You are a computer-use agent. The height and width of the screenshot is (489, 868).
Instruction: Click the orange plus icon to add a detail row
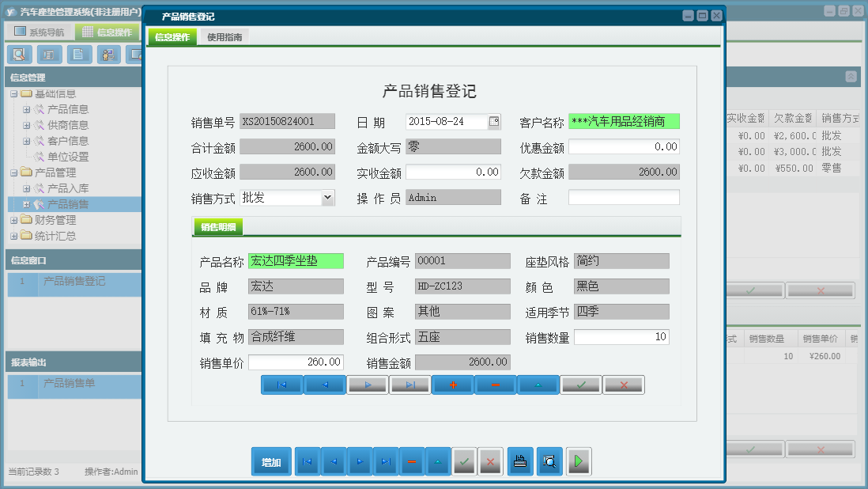click(452, 385)
